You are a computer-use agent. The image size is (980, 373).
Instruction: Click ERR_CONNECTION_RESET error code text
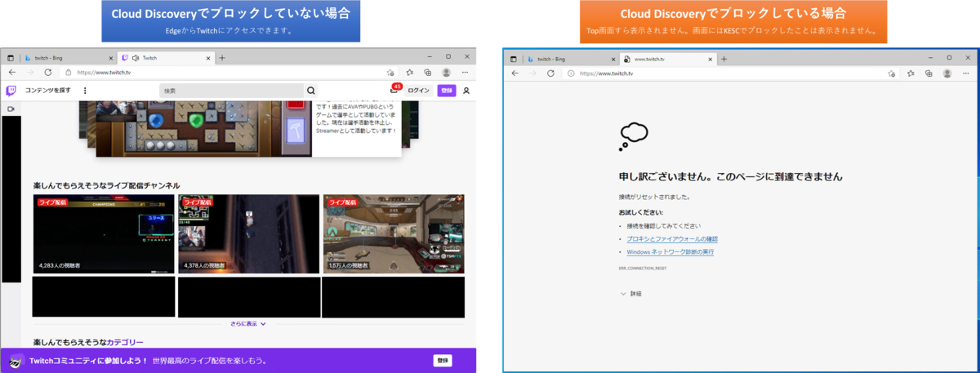[643, 269]
